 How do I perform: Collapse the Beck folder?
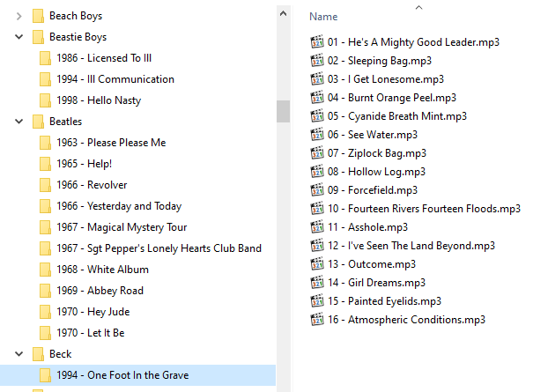(x=19, y=353)
